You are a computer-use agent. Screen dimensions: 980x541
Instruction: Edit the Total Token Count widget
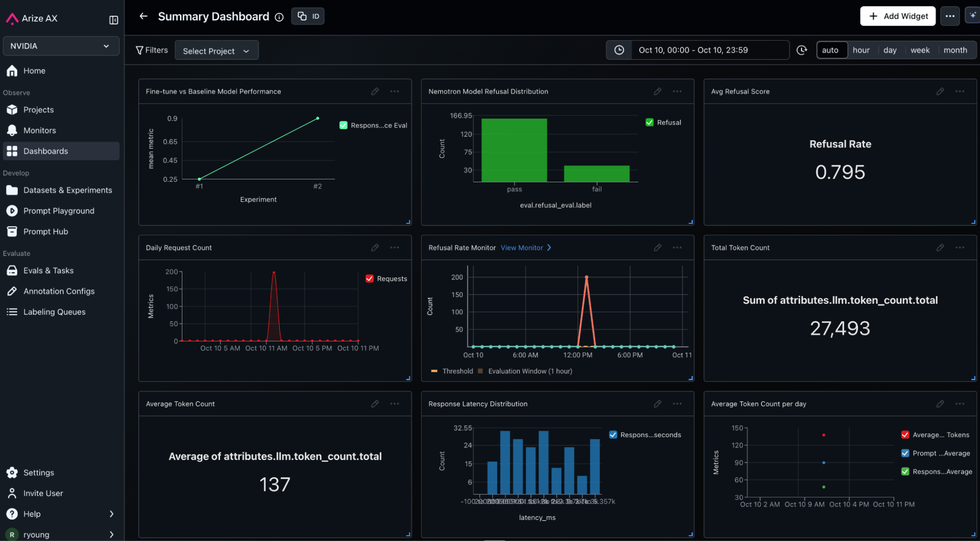pos(940,248)
